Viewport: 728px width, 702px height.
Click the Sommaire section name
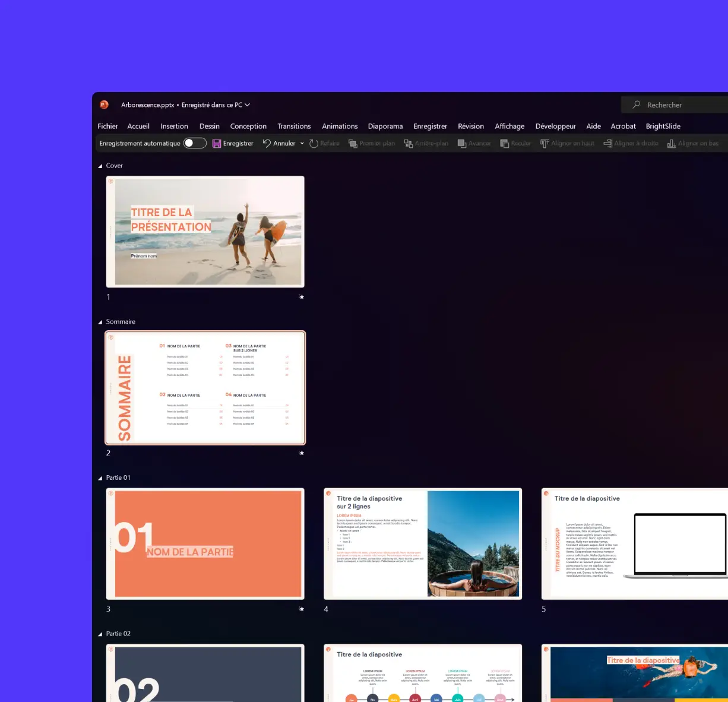[121, 322]
